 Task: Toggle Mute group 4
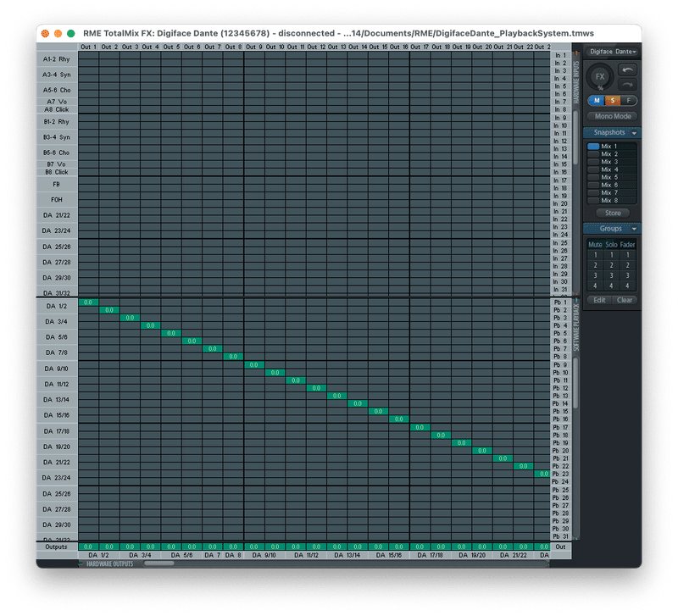[x=596, y=286]
